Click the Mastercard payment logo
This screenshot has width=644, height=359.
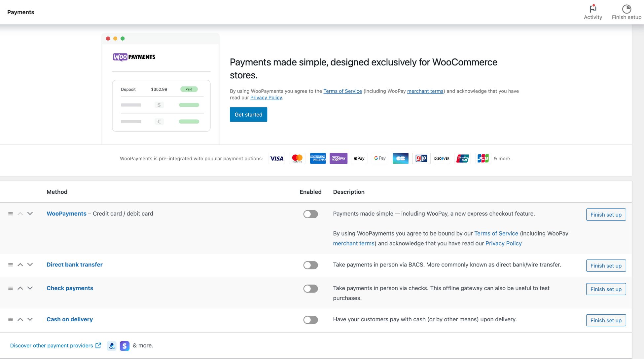297,158
